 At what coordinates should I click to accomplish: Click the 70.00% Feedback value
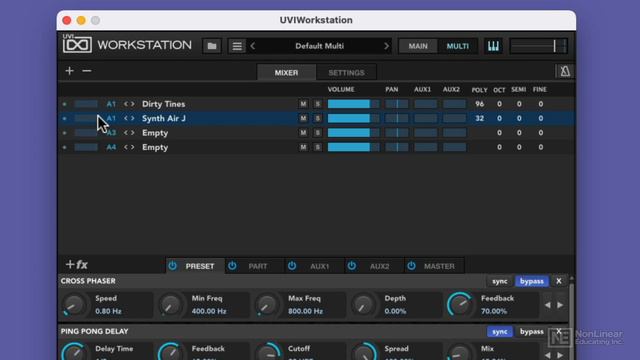click(493, 311)
